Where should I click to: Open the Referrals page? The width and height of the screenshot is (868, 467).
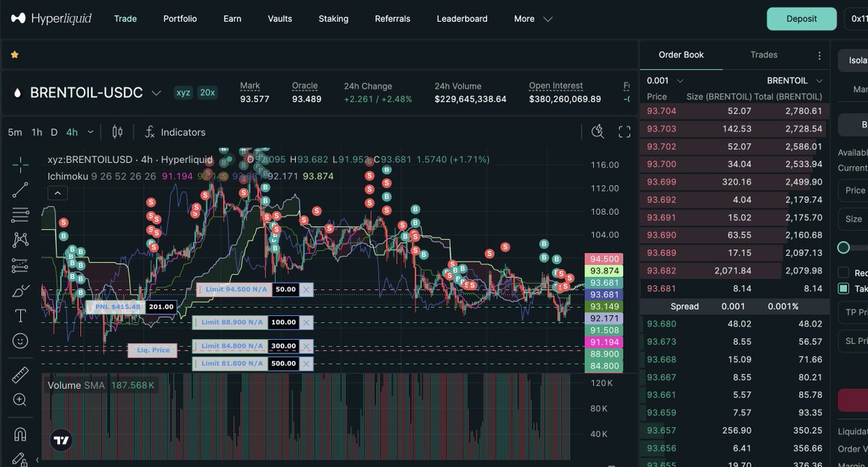[393, 19]
